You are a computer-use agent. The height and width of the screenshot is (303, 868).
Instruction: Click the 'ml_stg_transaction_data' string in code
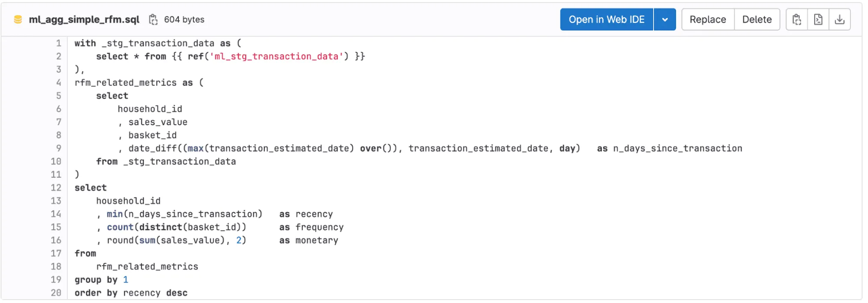click(276, 57)
